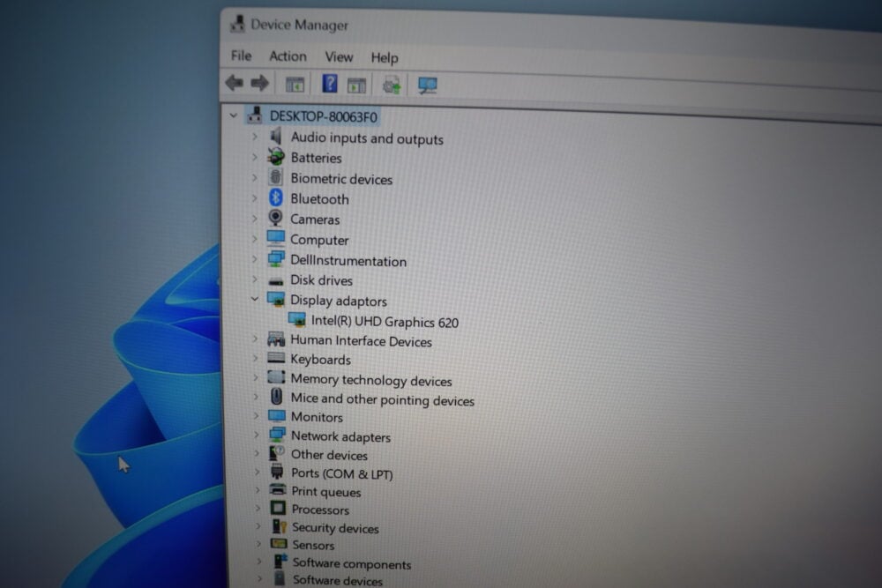Click the Computer monitor icon
This screenshot has width=882, height=588.
tap(275, 238)
